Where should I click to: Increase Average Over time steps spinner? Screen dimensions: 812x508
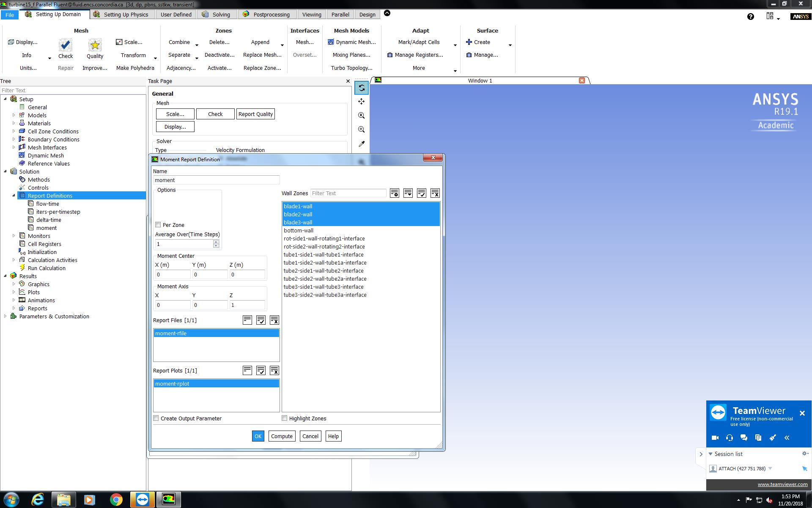pyautogui.click(x=216, y=242)
